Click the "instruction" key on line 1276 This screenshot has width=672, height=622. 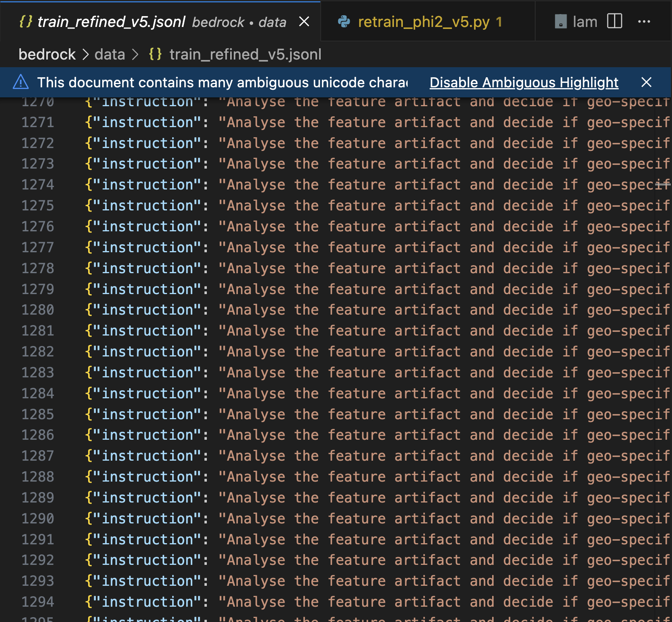pos(147,227)
